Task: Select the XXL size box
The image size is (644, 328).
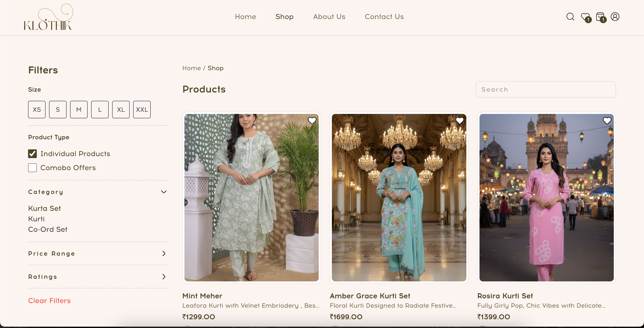Action: [x=142, y=110]
